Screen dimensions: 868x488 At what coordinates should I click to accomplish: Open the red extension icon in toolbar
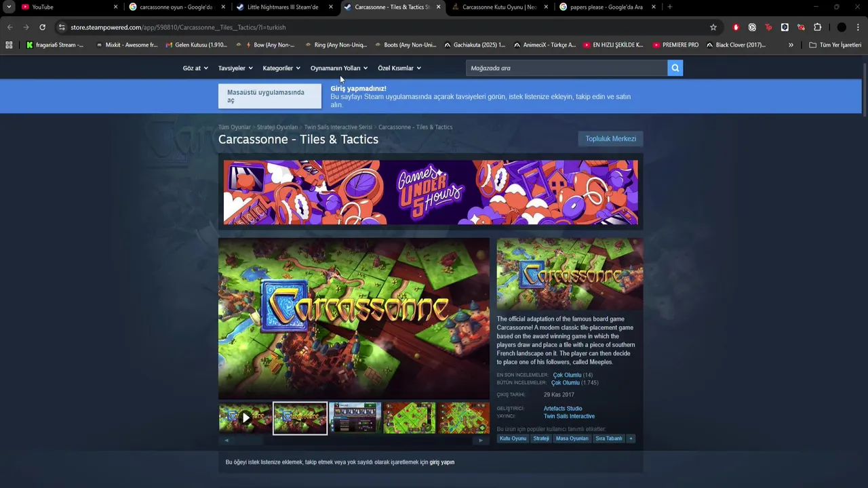[736, 27]
